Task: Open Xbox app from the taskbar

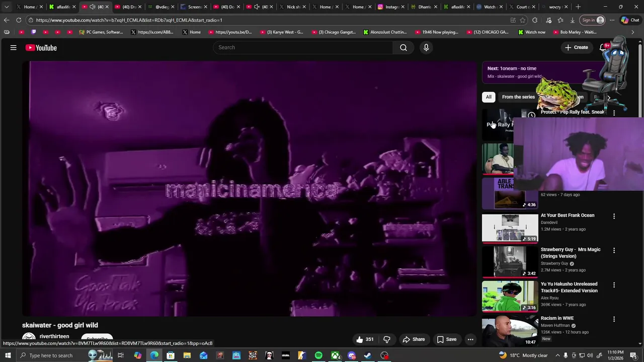Action: pos(335,355)
